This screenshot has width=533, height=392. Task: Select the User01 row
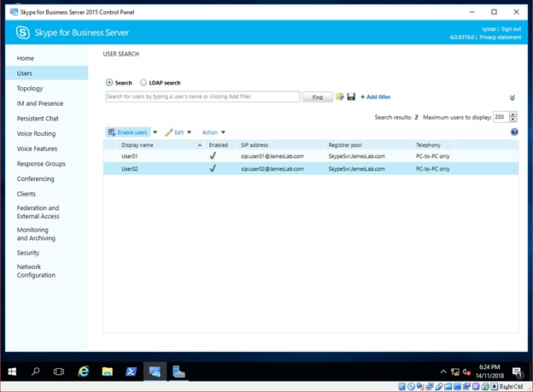(x=311, y=156)
